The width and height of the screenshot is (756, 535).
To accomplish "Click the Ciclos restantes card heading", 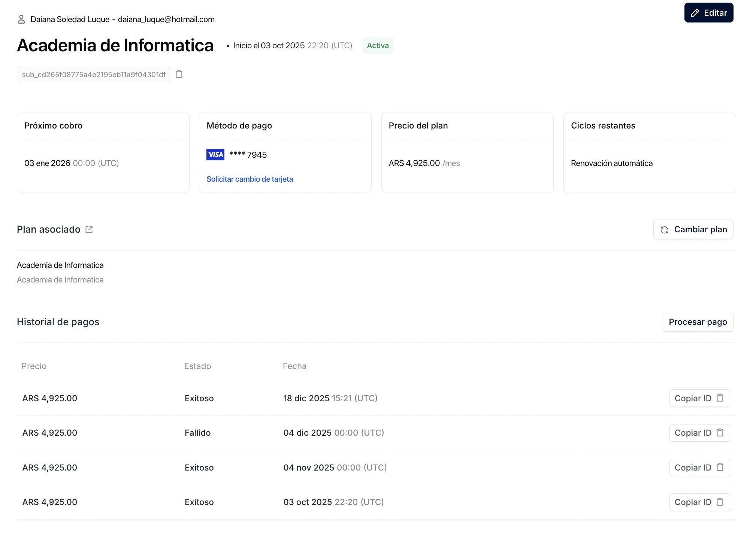I will tap(603, 126).
